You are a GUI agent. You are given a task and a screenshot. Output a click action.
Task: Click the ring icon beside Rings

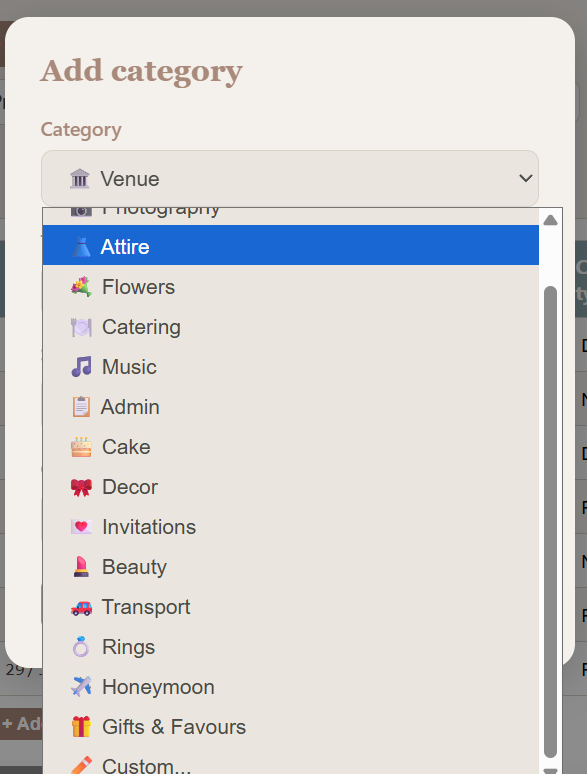coord(81,647)
